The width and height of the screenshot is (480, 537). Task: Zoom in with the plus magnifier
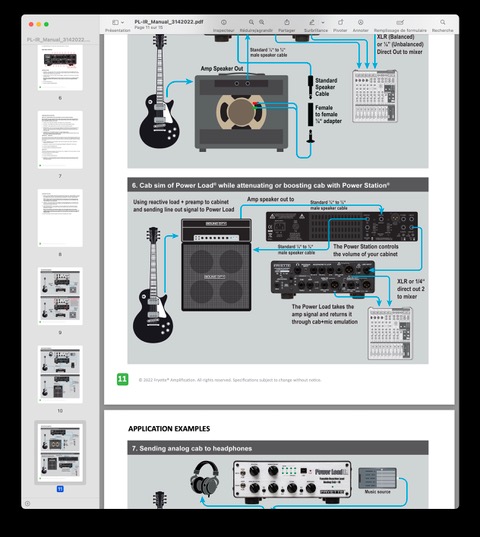tap(262, 22)
